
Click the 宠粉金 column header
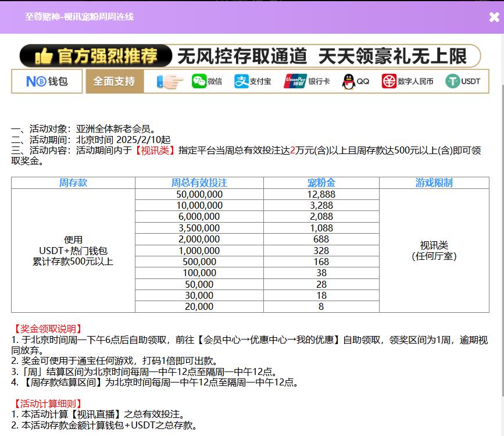[x=321, y=183]
